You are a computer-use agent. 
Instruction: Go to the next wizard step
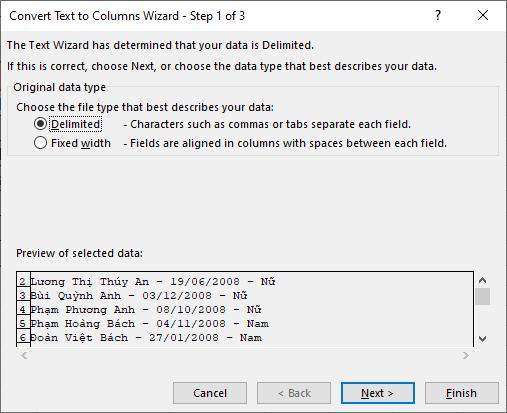pyautogui.click(x=378, y=393)
